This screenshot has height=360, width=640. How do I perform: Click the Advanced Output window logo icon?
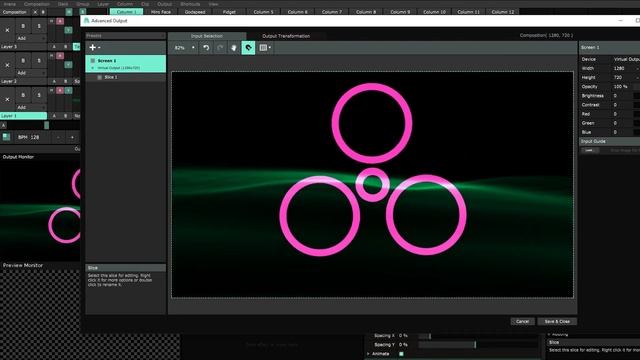click(x=86, y=20)
